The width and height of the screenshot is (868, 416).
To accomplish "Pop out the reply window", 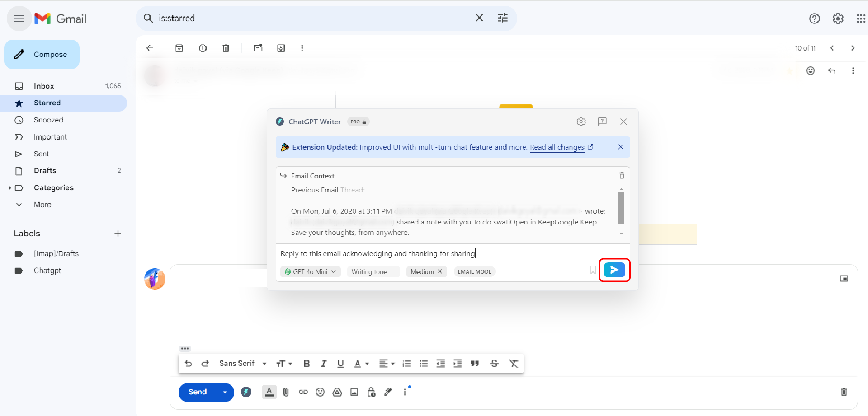I will (x=844, y=279).
